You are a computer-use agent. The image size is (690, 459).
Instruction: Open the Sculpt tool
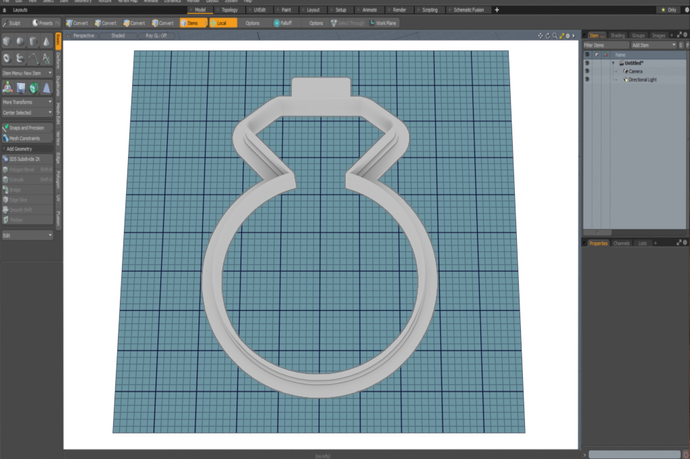pyautogui.click(x=13, y=23)
